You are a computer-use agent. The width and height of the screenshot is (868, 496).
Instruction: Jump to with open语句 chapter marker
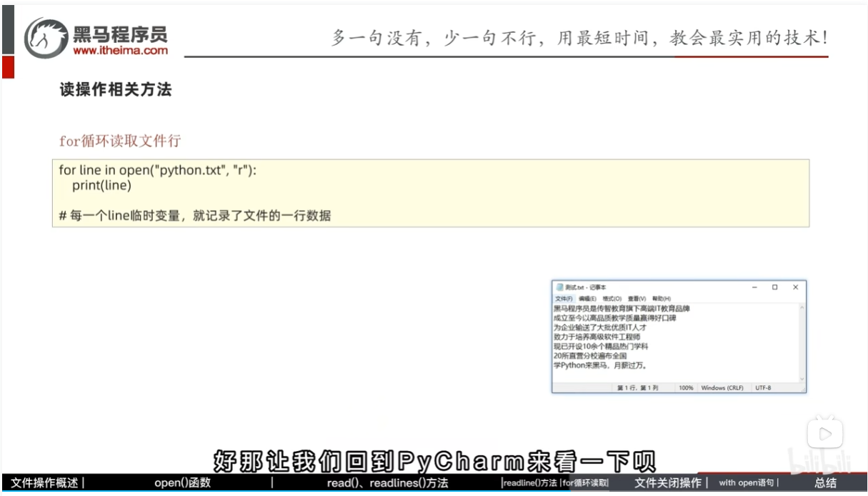click(x=746, y=483)
